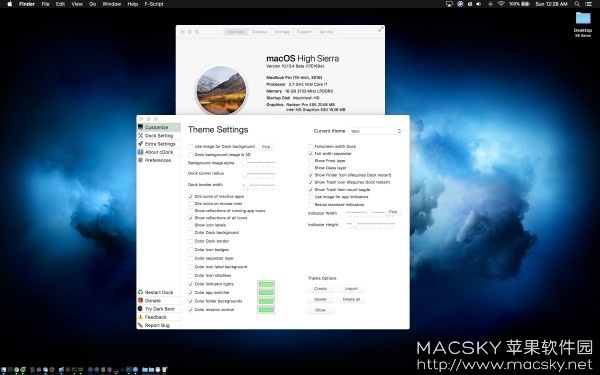Click the Color indicator lights green swatch
This screenshot has width=600, height=375.
pyautogui.click(x=266, y=284)
